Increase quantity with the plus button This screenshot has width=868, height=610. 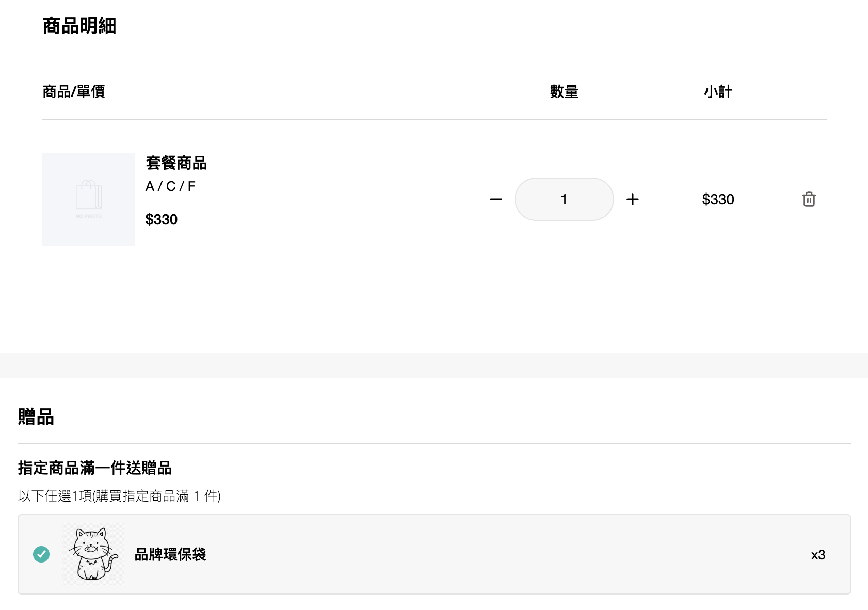coord(633,199)
